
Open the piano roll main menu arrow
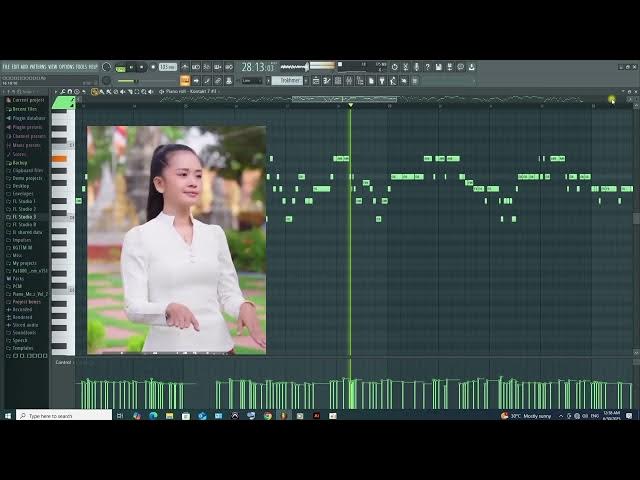(x=57, y=92)
